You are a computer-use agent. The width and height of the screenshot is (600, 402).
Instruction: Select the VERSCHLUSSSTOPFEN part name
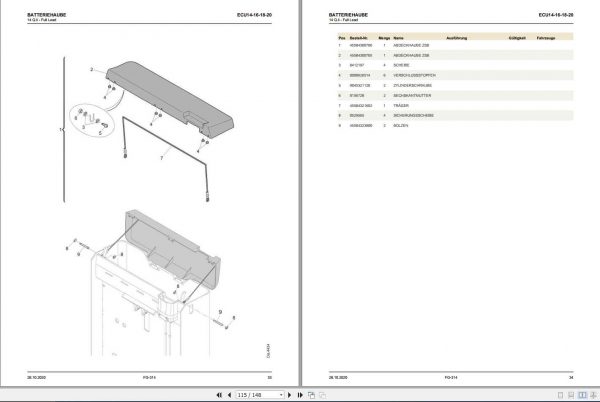(x=414, y=75)
